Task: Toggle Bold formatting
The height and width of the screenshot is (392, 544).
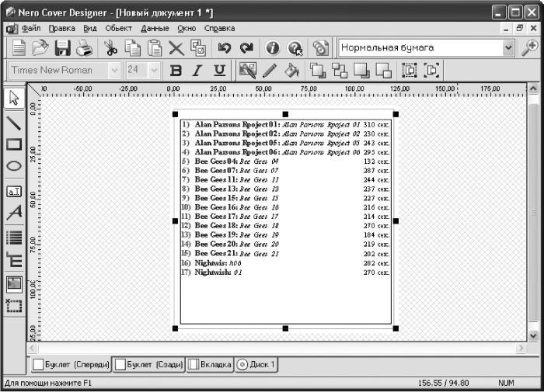Action: point(176,71)
